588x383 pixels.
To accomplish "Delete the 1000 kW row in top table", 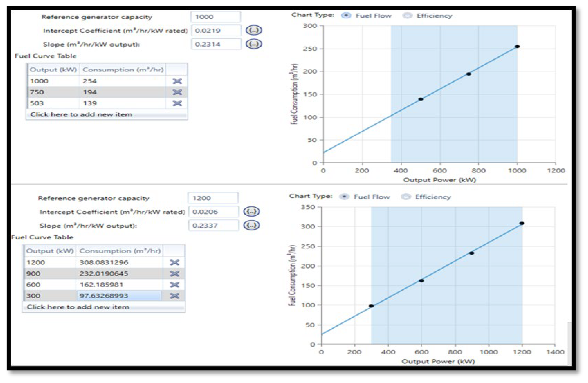I will click(177, 81).
